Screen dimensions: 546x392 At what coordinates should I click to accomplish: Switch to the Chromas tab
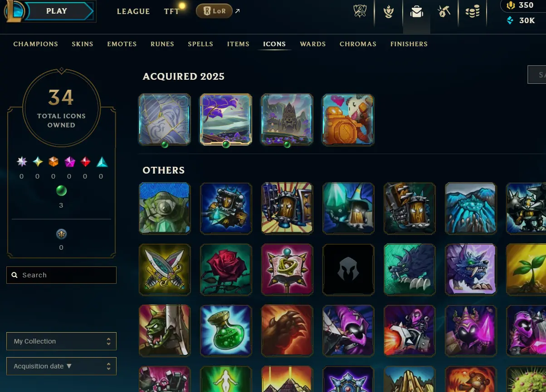tap(358, 44)
